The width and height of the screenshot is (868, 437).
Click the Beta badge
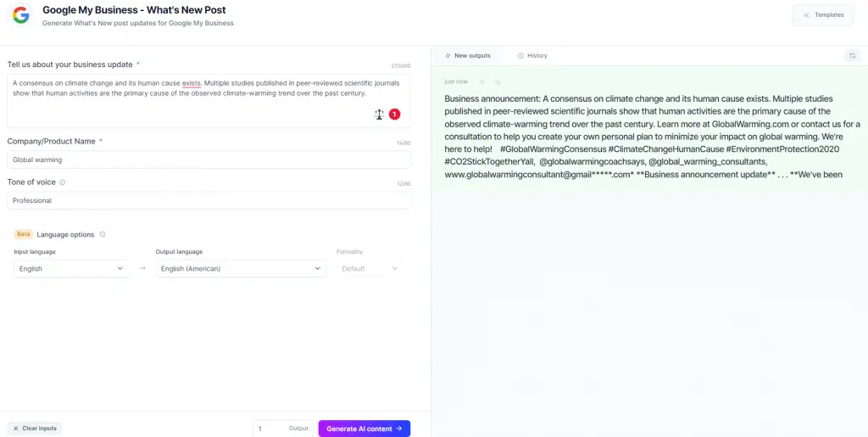[x=23, y=234]
